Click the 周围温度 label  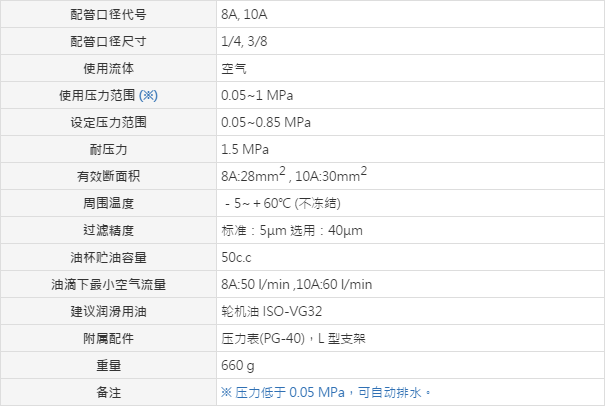pos(109,203)
